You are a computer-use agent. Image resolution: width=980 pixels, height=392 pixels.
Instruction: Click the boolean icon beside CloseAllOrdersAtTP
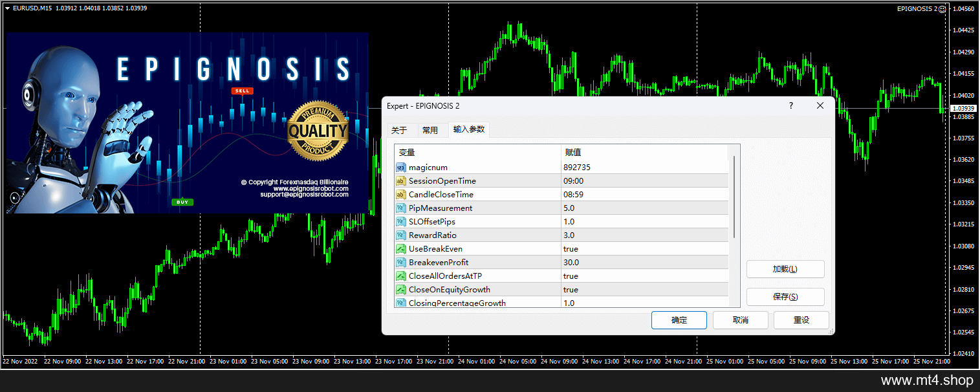point(400,276)
